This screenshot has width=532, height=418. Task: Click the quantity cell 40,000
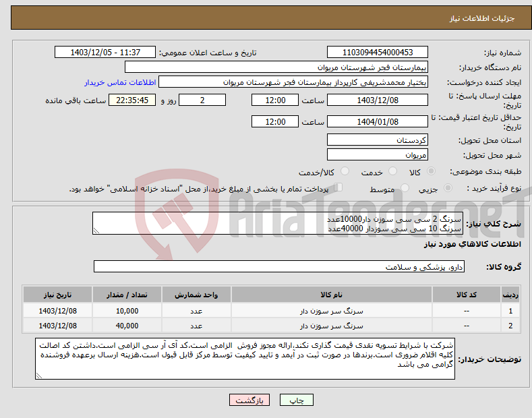click(127, 326)
